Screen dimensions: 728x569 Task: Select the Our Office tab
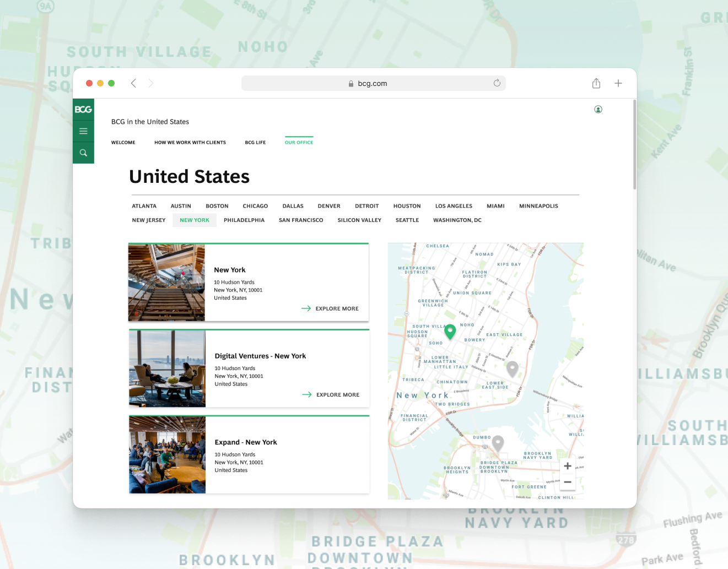point(299,143)
